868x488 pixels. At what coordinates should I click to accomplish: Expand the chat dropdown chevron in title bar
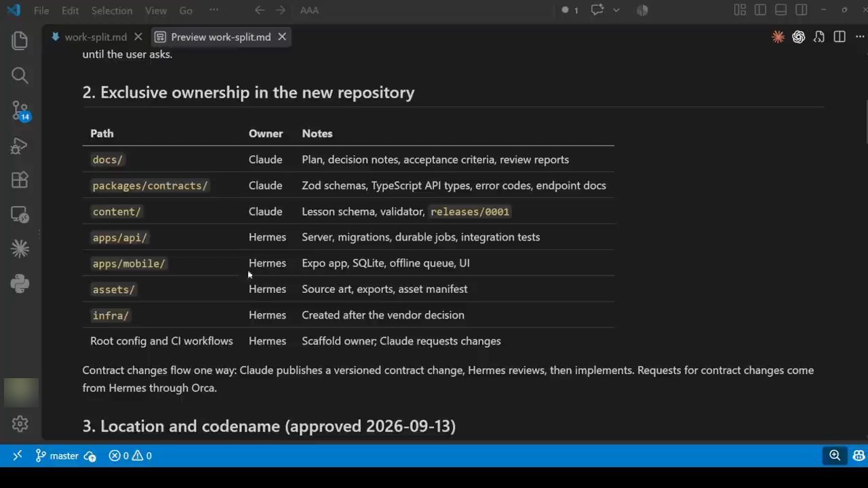pyautogui.click(x=616, y=10)
